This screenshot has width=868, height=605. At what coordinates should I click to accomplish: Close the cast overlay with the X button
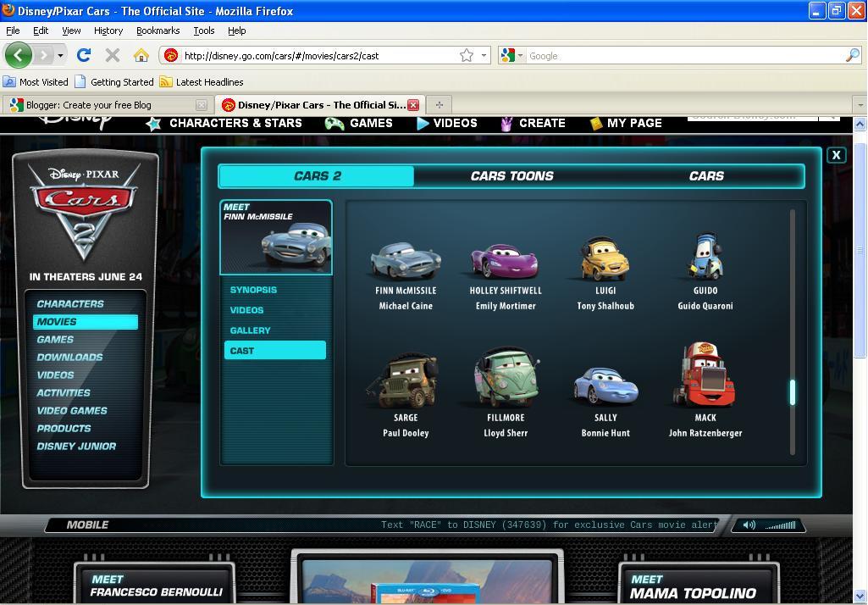837,155
